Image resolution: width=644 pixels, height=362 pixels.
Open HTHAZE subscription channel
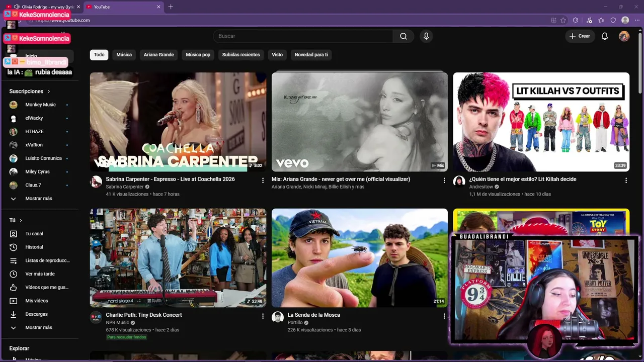click(39, 132)
